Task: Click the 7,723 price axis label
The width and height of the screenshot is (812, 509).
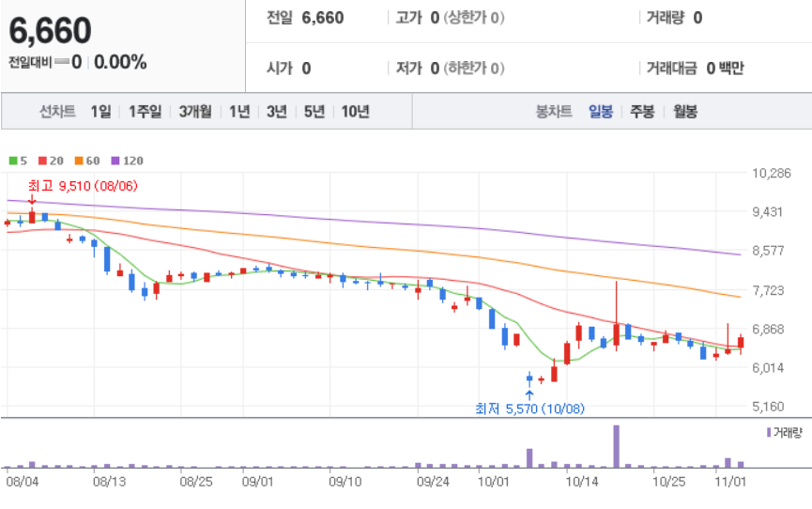Action: 768,290
